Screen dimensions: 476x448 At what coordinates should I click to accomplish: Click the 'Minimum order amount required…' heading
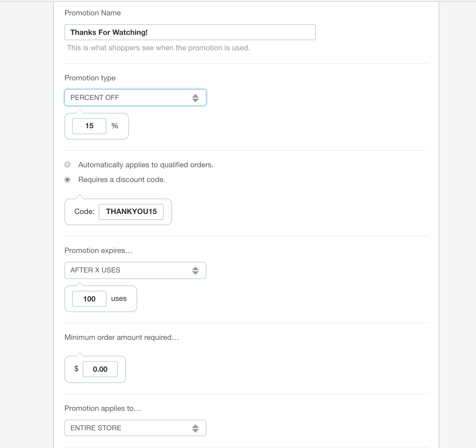coord(122,337)
